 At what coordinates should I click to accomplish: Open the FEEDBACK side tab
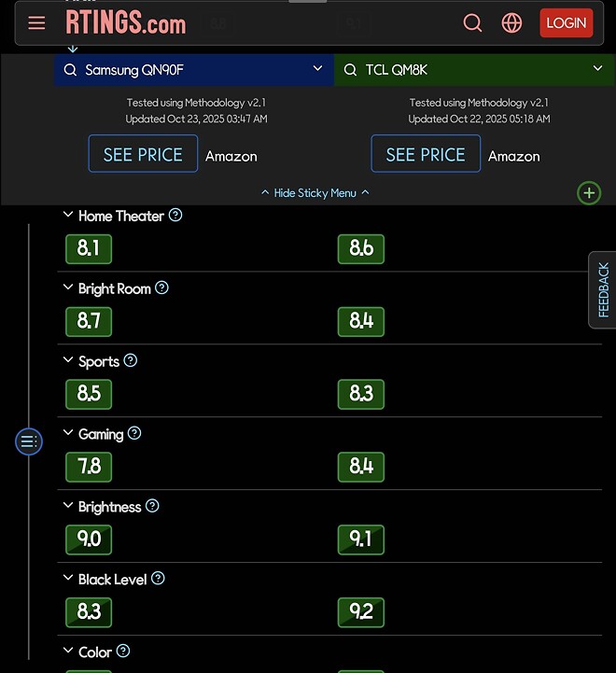[603, 289]
